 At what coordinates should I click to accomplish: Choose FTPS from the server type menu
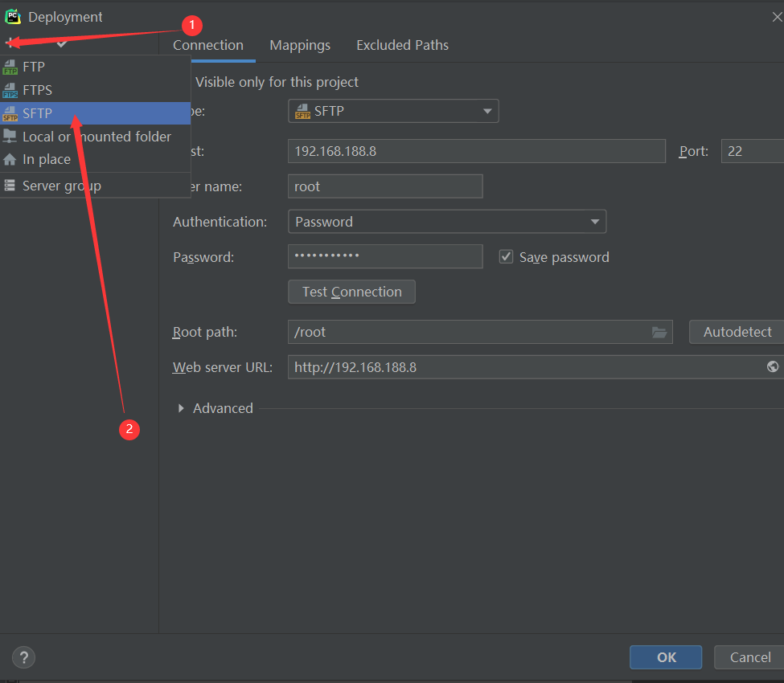tap(95, 90)
